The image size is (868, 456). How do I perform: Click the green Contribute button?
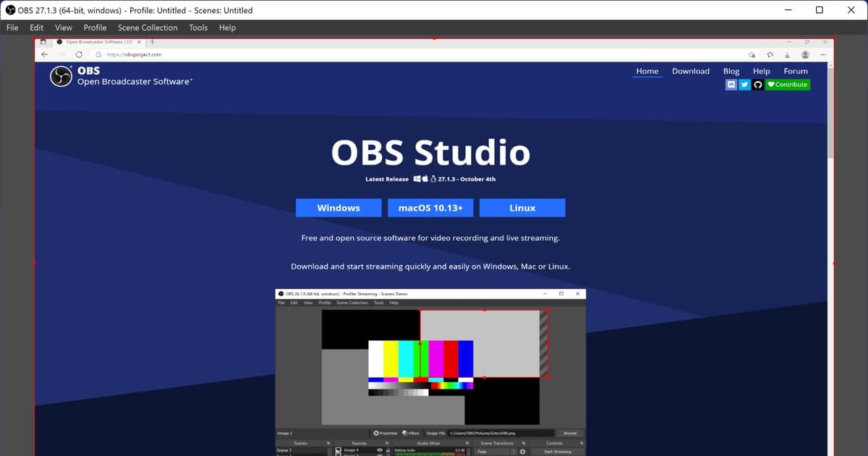[788, 85]
